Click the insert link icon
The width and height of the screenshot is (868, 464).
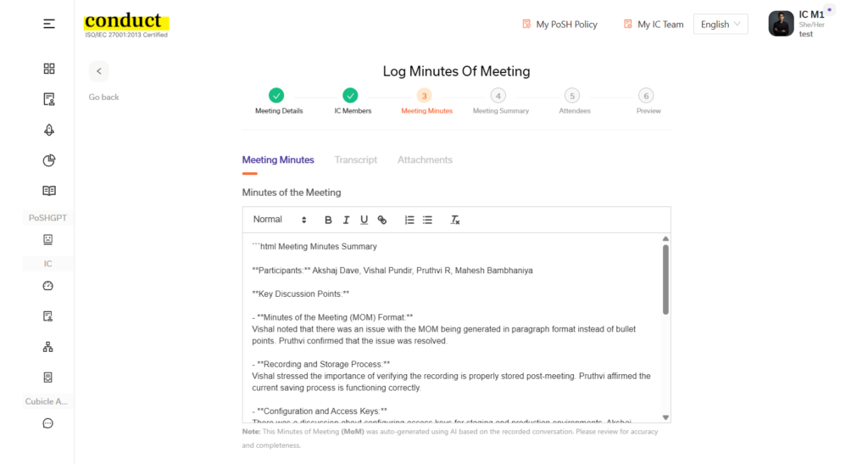click(382, 220)
